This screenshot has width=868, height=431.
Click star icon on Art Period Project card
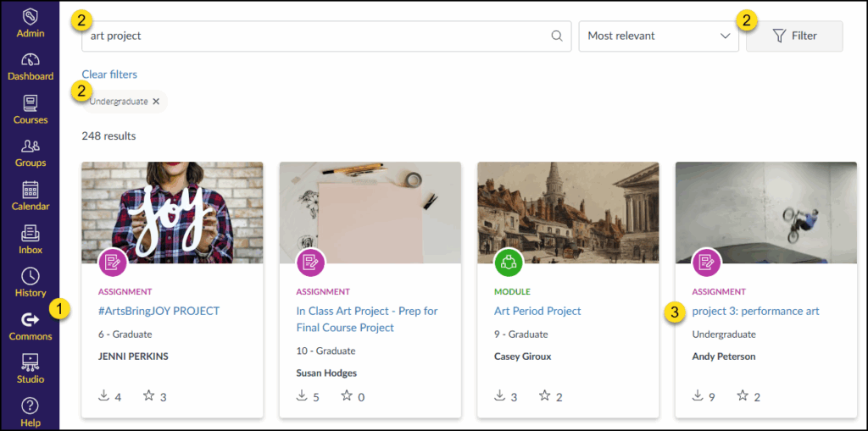[x=545, y=395]
